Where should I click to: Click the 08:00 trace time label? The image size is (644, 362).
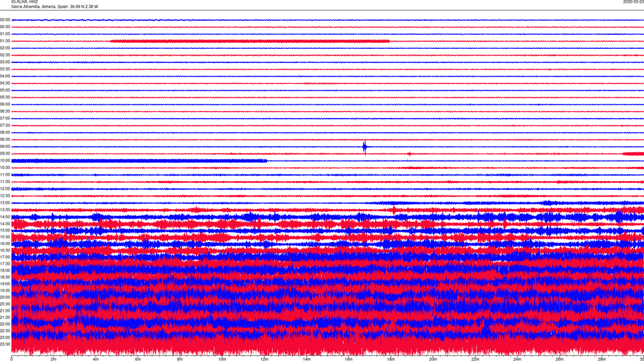click(5, 132)
